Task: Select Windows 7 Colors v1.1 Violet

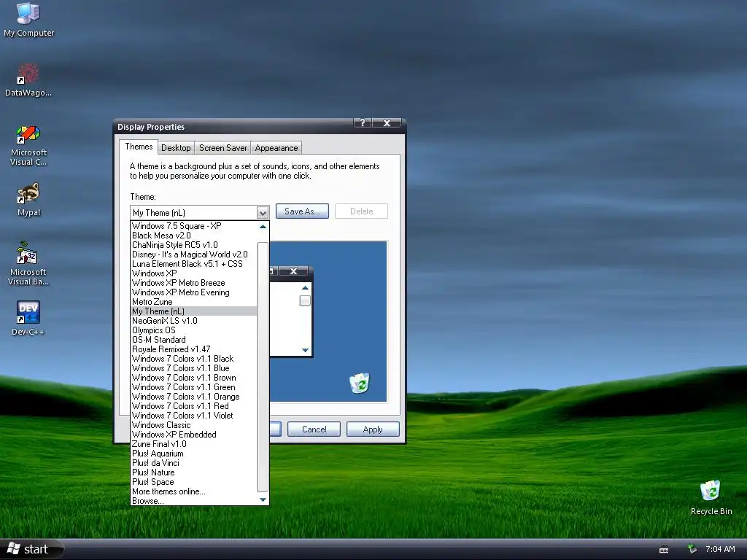Action: [x=194, y=416]
